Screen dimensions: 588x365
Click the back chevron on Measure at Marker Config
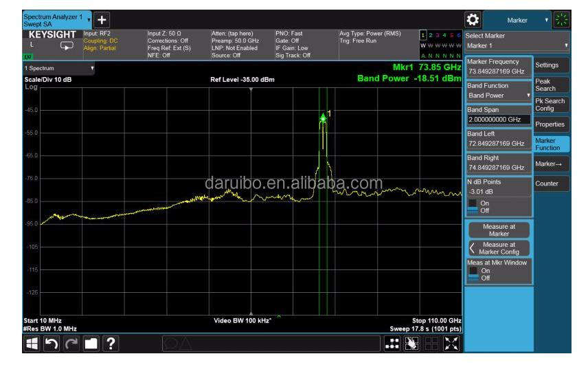click(473, 248)
